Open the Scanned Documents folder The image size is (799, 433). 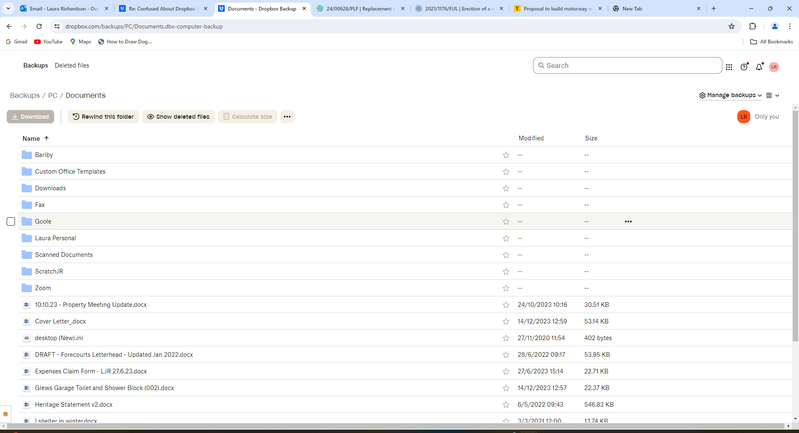(x=64, y=255)
